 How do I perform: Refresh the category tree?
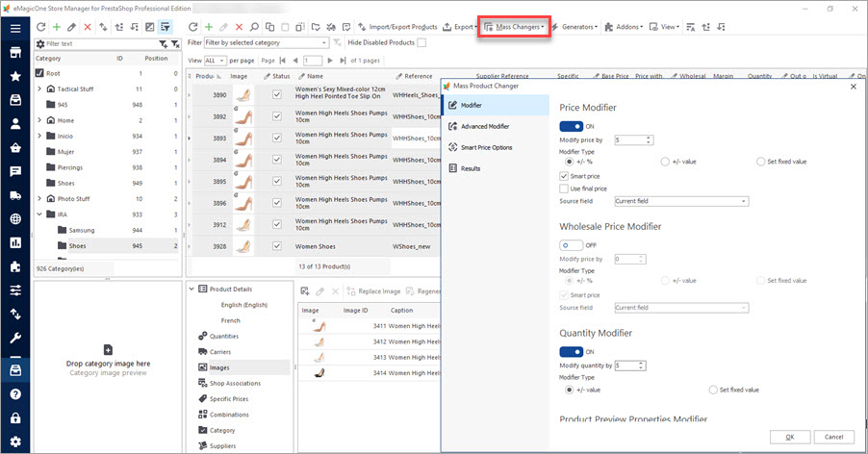click(41, 27)
